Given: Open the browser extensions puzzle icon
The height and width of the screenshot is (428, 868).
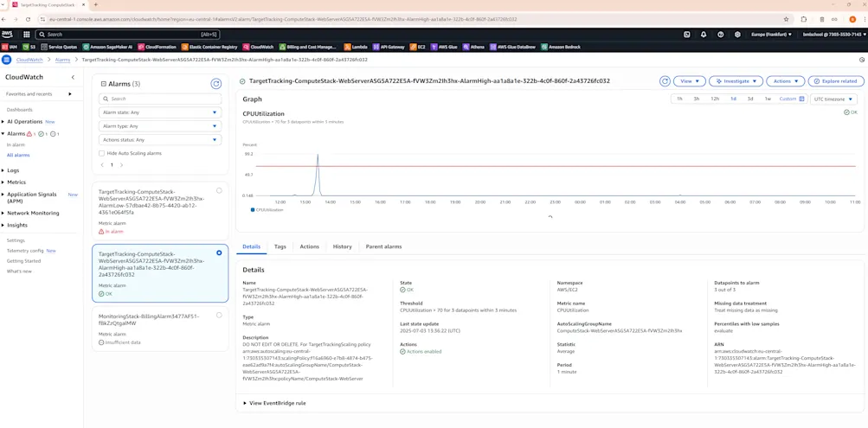Looking at the screenshot, I should pos(806,19).
